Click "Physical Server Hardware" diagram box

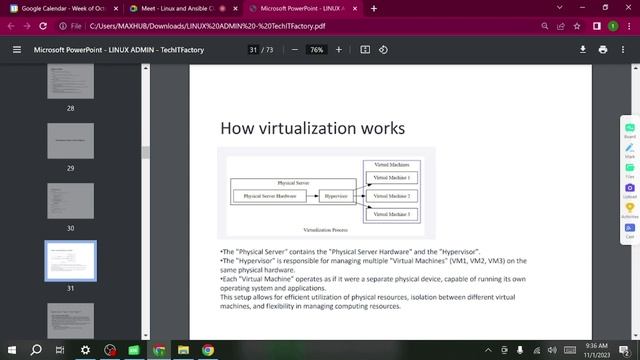[x=270, y=196]
